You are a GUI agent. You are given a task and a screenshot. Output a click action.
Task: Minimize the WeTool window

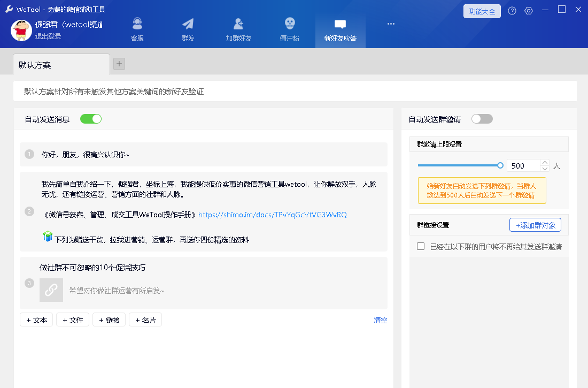tap(545, 10)
